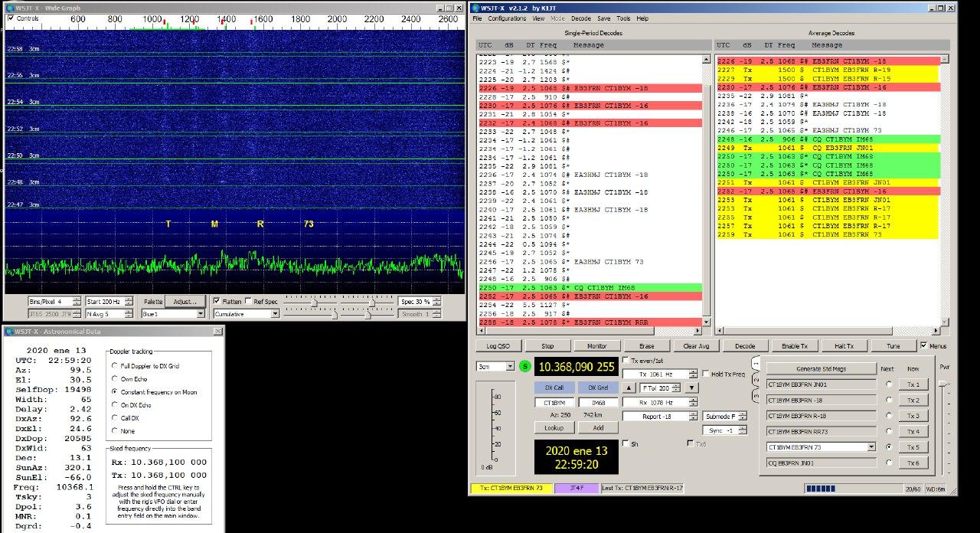Increase the Tx 1061 Hz frequency spinner
Image resolution: width=980 pixels, height=533 pixels.
(692, 371)
